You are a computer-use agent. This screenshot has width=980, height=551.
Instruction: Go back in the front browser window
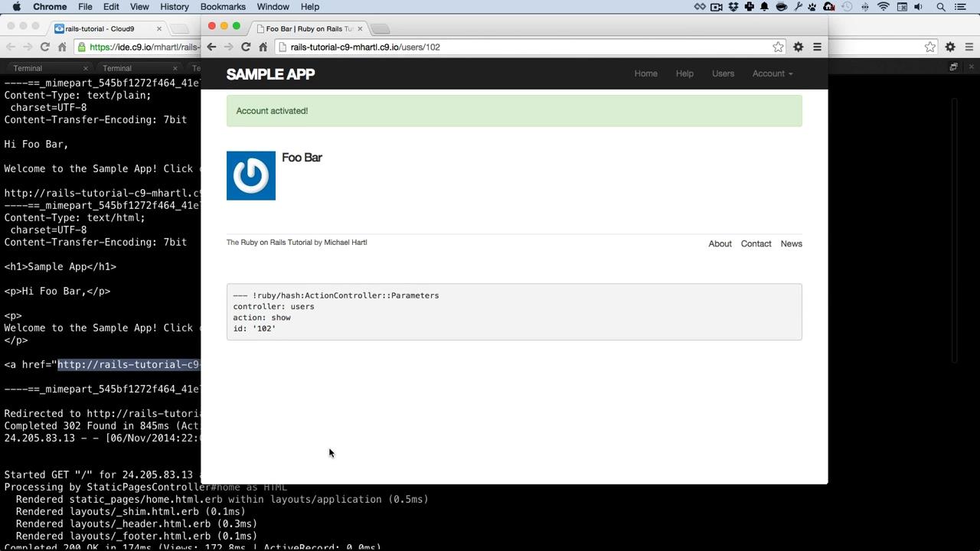click(212, 47)
